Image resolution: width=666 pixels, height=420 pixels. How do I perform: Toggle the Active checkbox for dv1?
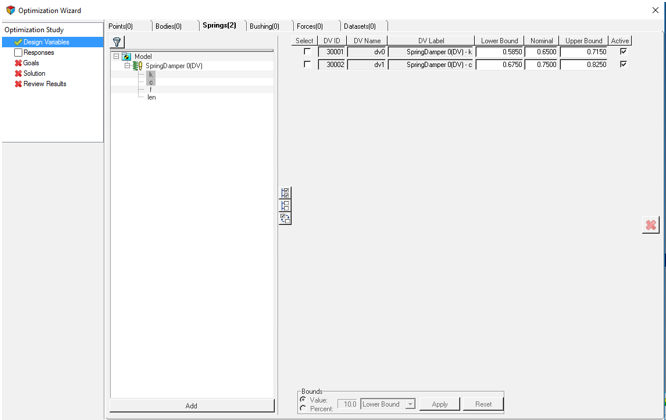[x=623, y=64]
